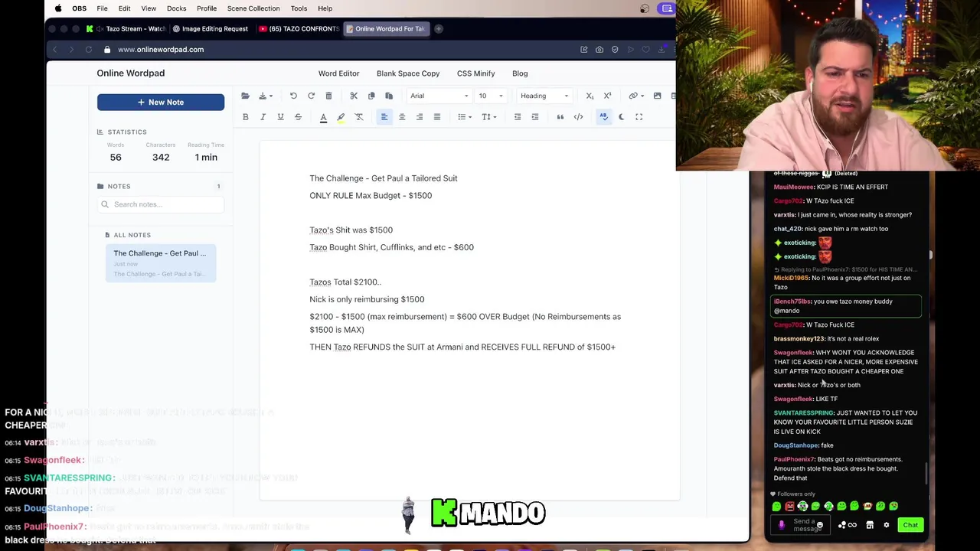
Task: Toggle left alignment
Action: click(x=384, y=117)
